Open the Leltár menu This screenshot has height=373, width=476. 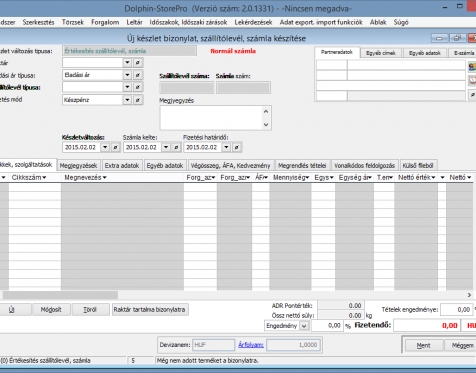coord(134,22)
